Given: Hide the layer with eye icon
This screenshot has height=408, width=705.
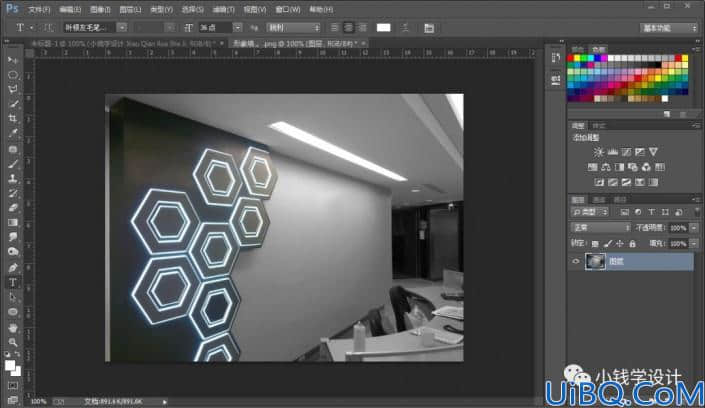Looking at the screenshot, I should (576, 261).
